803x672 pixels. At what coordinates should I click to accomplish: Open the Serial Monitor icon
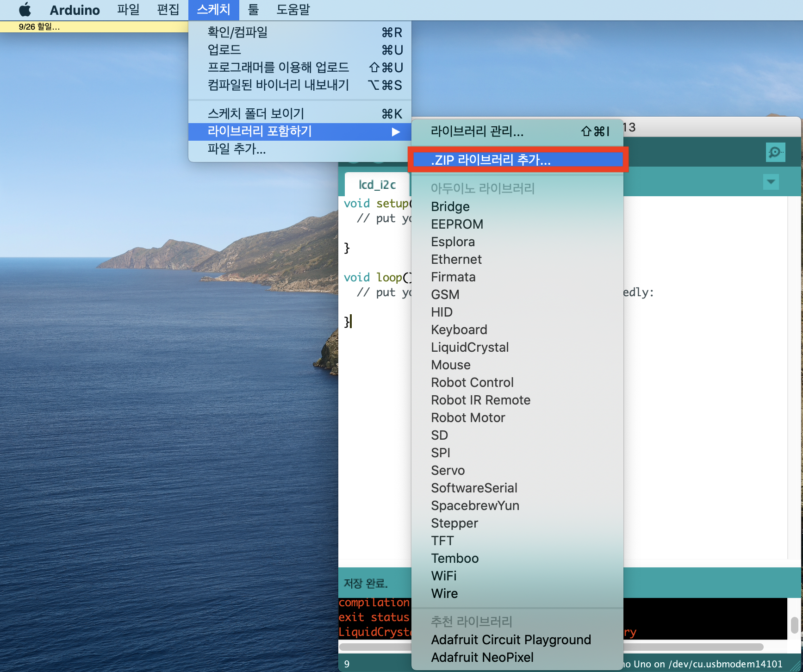775,152
